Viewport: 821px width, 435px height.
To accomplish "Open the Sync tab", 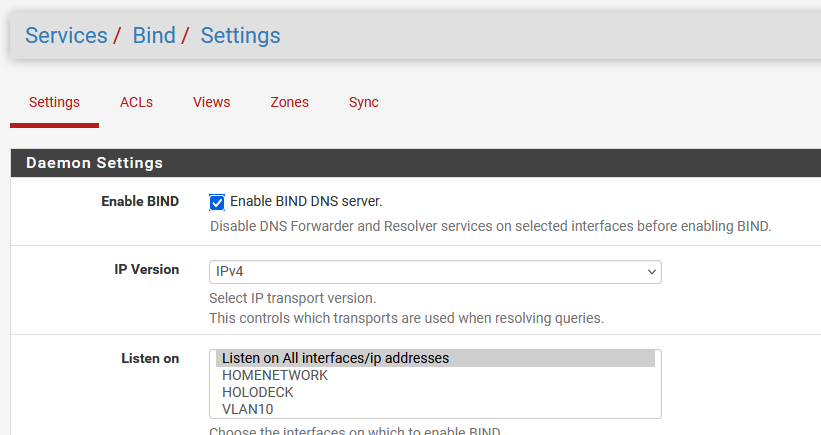I will click(363, 102).
